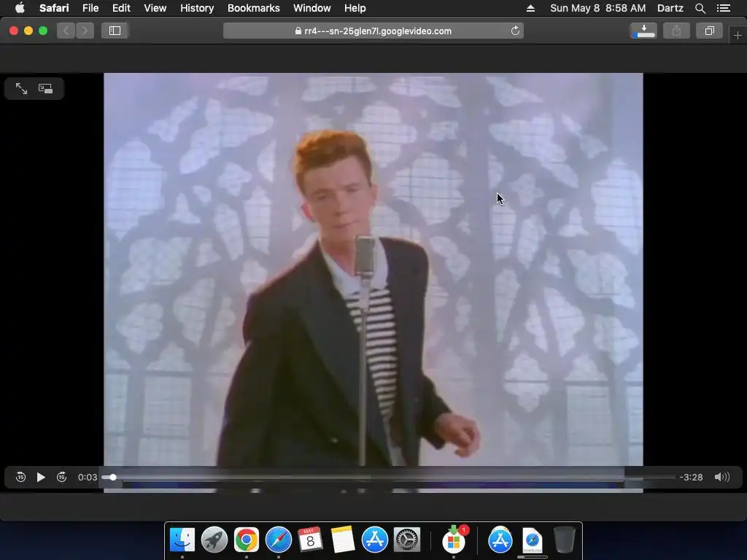Minimize the Safari window
The image size is (747, 560).
pos(28,31)
